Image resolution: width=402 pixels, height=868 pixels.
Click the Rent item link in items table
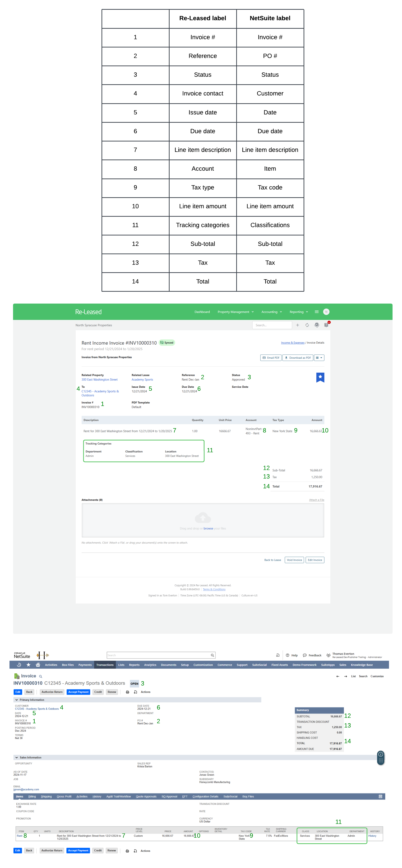pyautogui.click(x=19, y=836)
